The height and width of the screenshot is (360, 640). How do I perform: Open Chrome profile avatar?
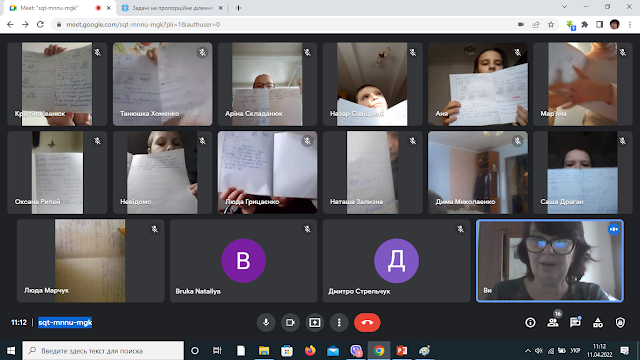615,24
